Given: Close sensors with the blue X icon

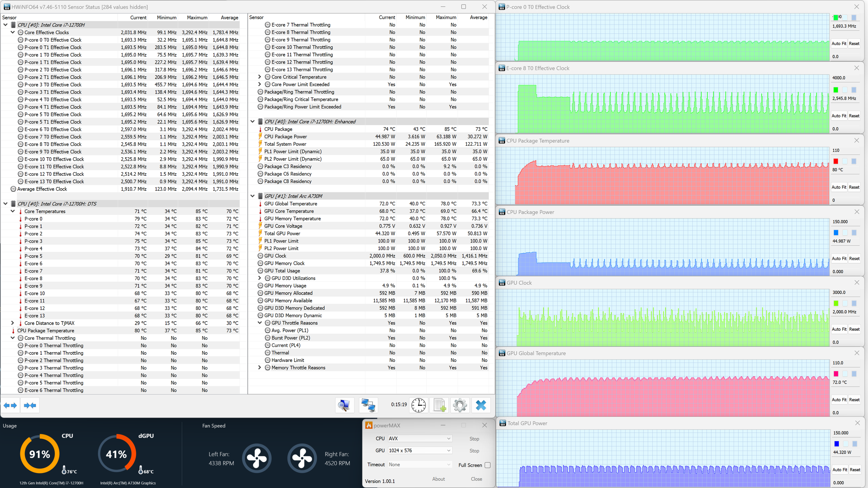Looking at the screenshot, I should [481, 405].
